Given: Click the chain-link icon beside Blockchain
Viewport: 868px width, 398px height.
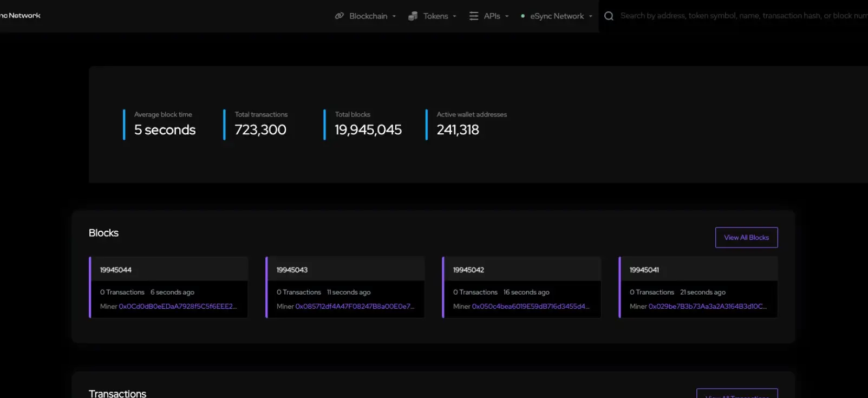Looking at the screenshot, I should 340,16.
